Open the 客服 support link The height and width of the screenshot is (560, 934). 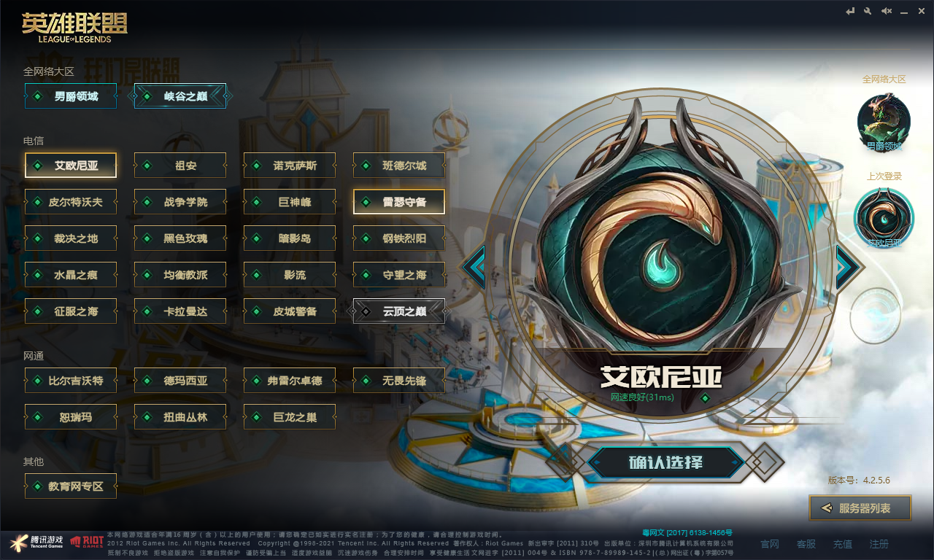tap(806, 544)
